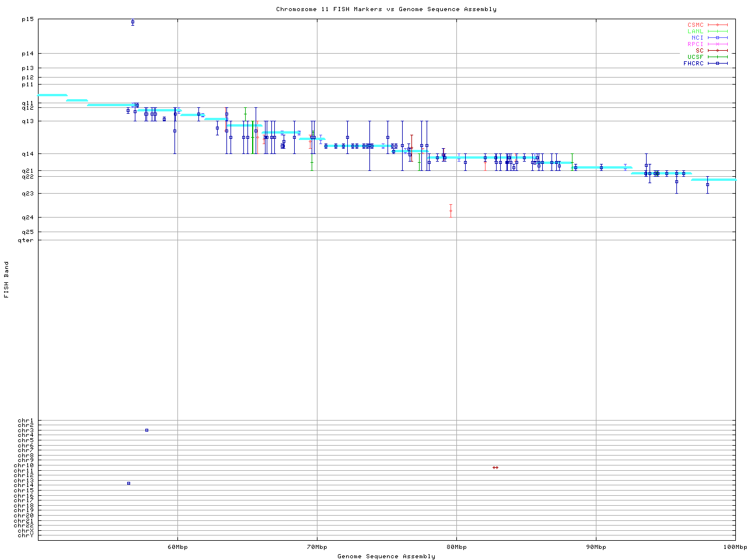This screenshot has width=747, height=560.
Task: Click the 80Mbp x-axis tick label
Action: pos(456,547)
